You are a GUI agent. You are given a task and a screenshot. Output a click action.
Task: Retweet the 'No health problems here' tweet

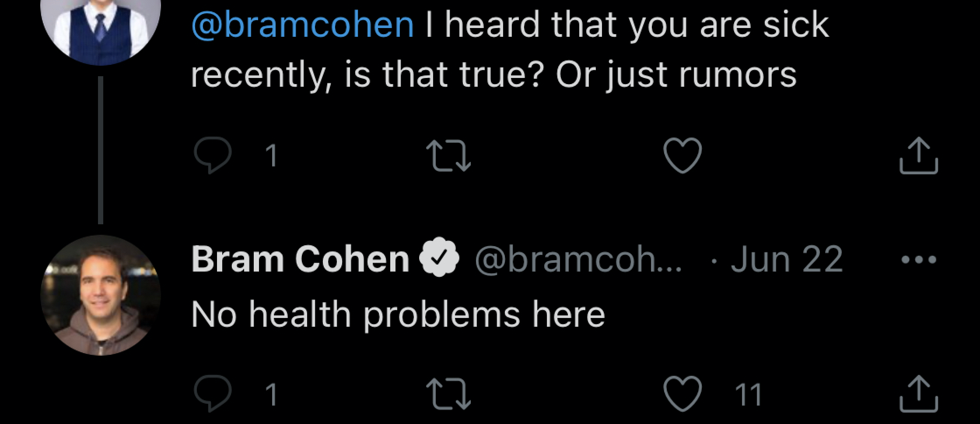click(448, 394)
